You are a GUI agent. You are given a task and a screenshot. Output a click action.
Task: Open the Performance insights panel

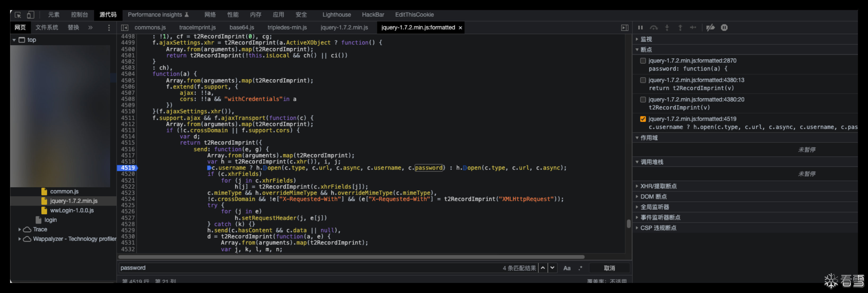158,15
